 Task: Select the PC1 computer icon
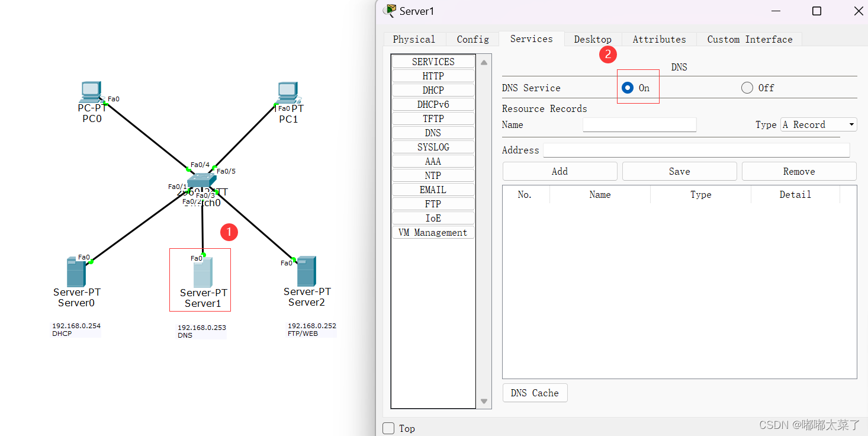coord(288,92)
